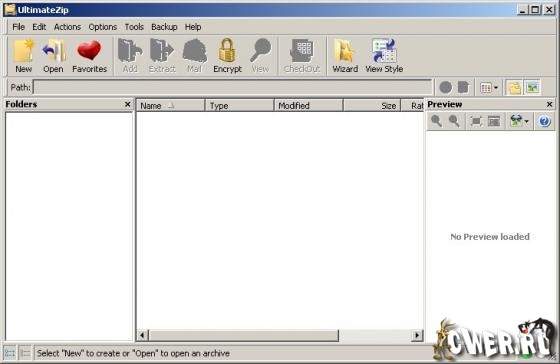Viewport: 560px width, 364px height.
Task: Click the round gray button beside Path field
Action: (445, 88)
